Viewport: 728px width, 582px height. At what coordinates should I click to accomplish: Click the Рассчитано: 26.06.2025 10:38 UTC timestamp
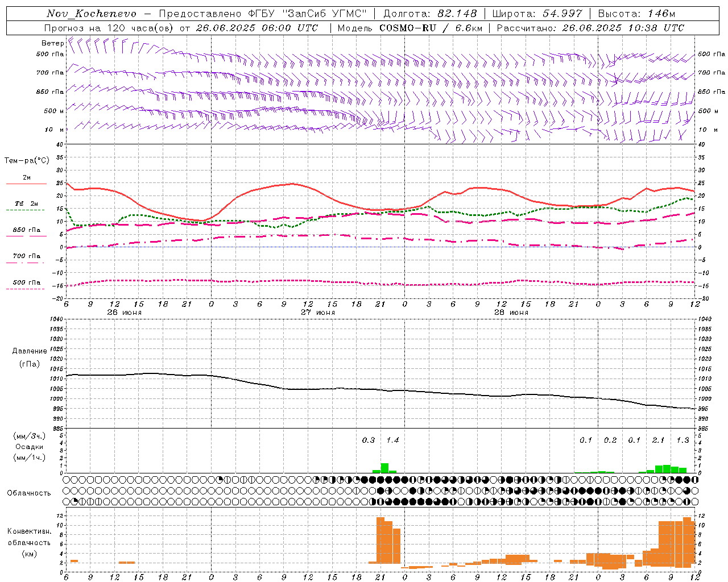click(x=590, y=28)
